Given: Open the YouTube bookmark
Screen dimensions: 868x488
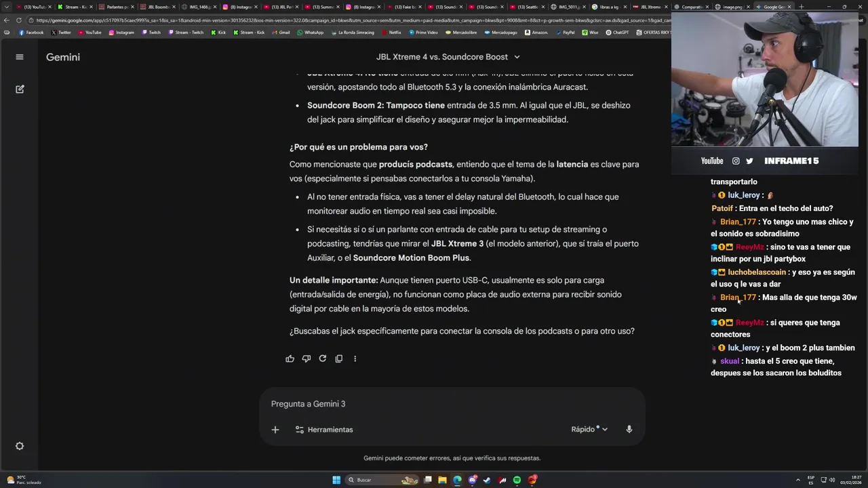Looking at the screenshot, I should click(90, 33).
